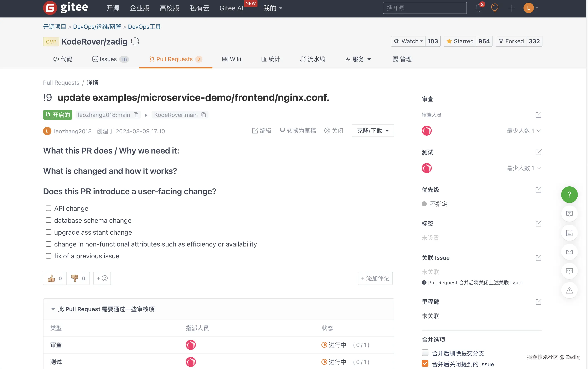Click the 添加评论 button
Image resolution: width=588 pixels, height=369 pixels.
[375, 278]
